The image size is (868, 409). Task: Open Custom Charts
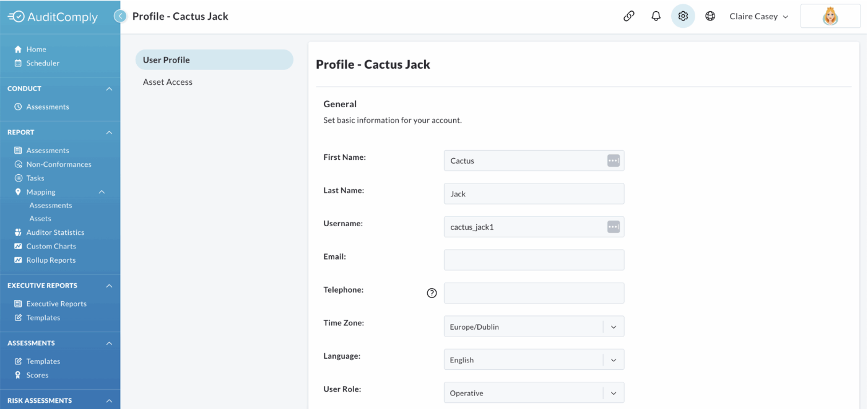pos(51,247)
